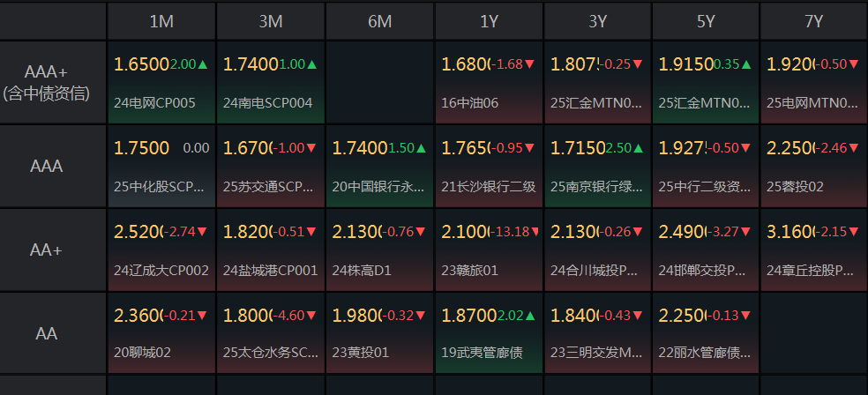Click the green up arrow in 25南京银行绿 cell
This screenshot has height=395, width=868.
tap(639, 148)
